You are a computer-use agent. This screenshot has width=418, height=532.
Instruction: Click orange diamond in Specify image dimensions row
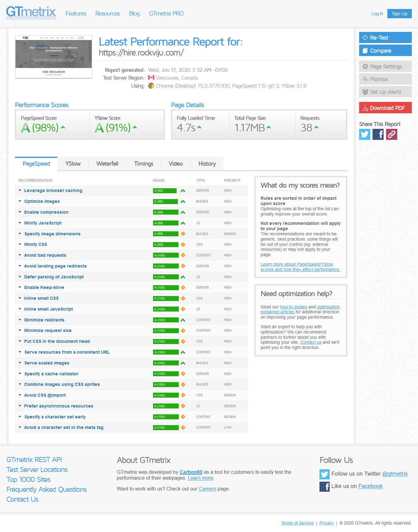point(183,234)
